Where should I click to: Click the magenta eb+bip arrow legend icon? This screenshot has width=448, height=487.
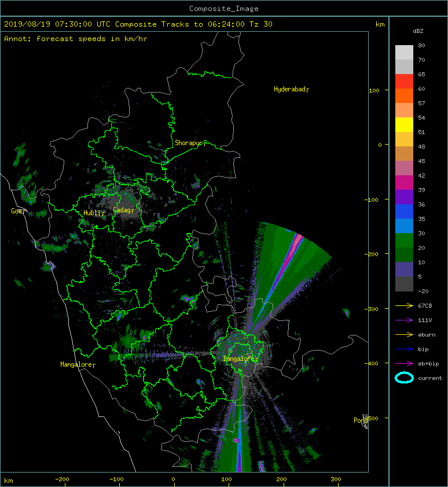click(x=404, y=363)
